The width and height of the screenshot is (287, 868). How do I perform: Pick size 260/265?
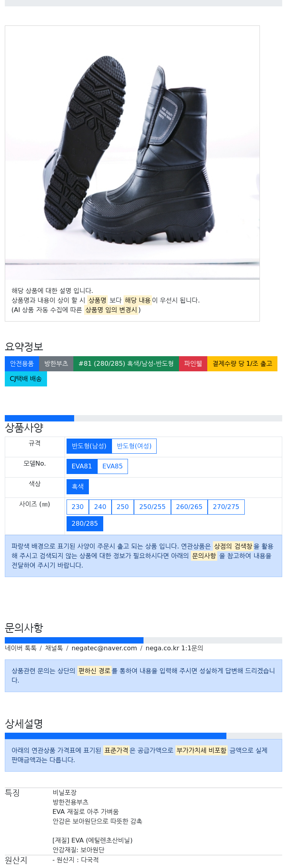[189, 507]
